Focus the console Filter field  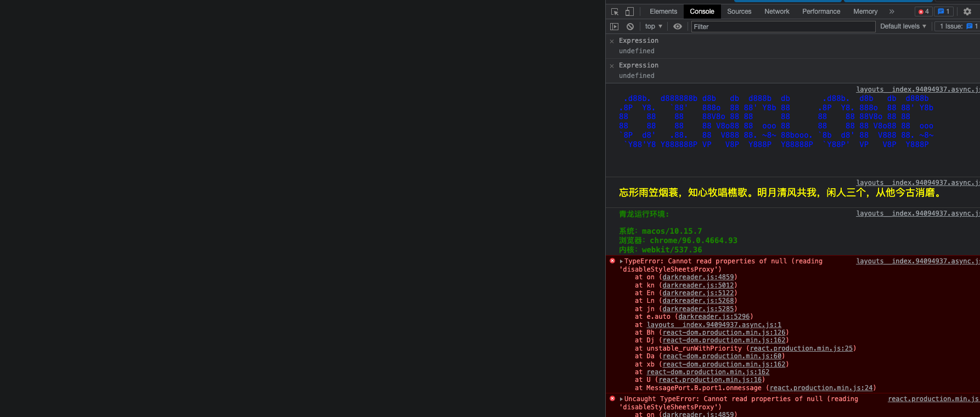(x=783, y=26)
